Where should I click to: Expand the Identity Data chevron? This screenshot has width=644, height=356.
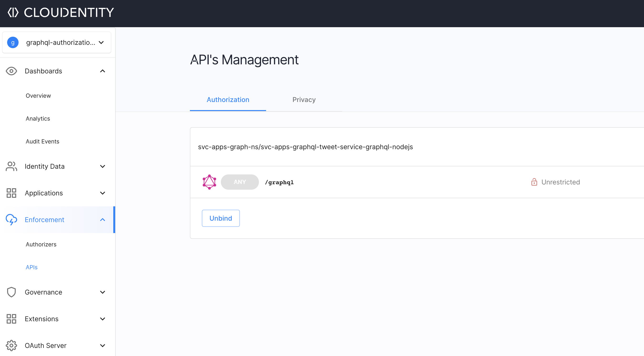click(103, 166)
